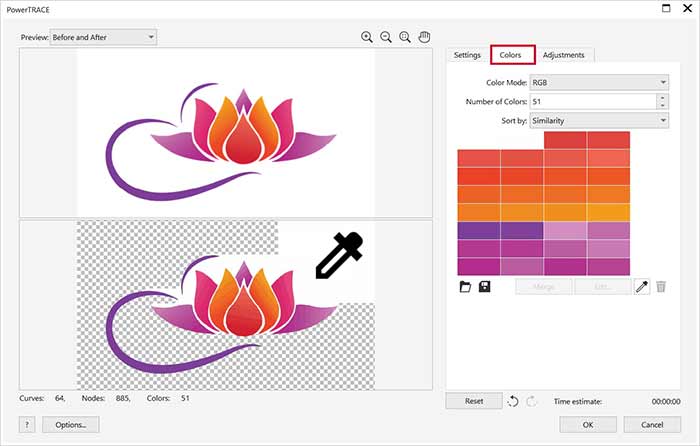Switch to the Adjustments tab
700x446 pixels.
(565, 55)
